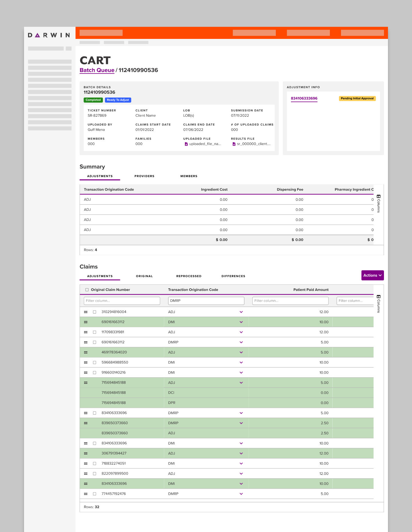
Task: Open uploaded_file_na... file link
Action: click(205, 144)
